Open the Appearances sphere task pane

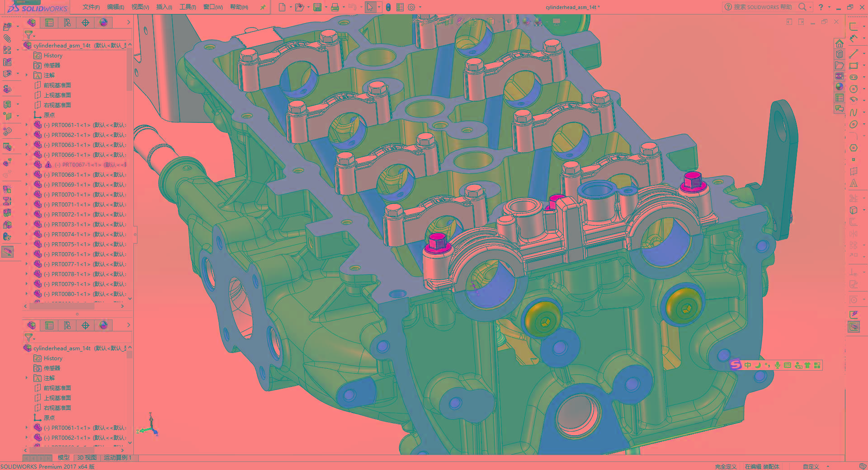840,87
